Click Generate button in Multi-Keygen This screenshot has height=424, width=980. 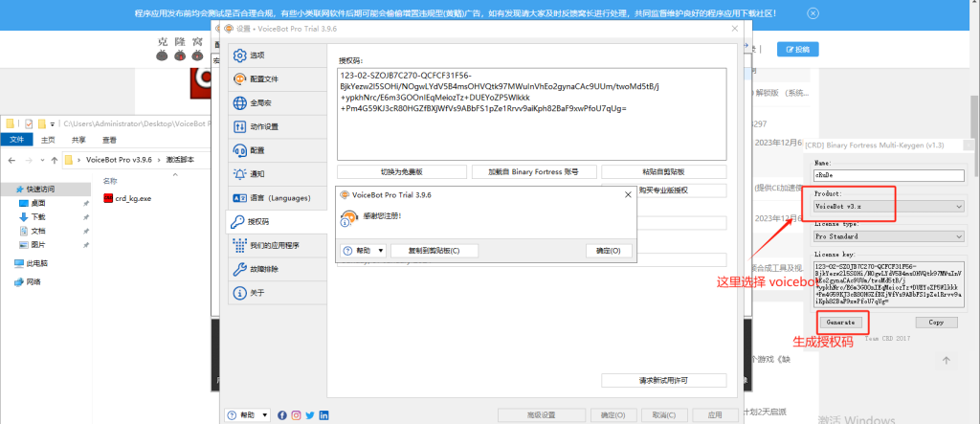point(840,323)
